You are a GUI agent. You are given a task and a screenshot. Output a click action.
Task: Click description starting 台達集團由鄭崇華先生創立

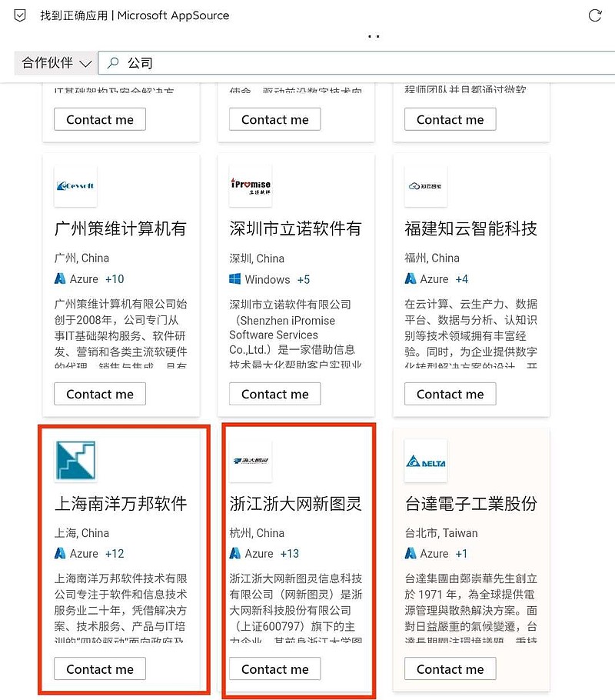(x=470, y=608)
